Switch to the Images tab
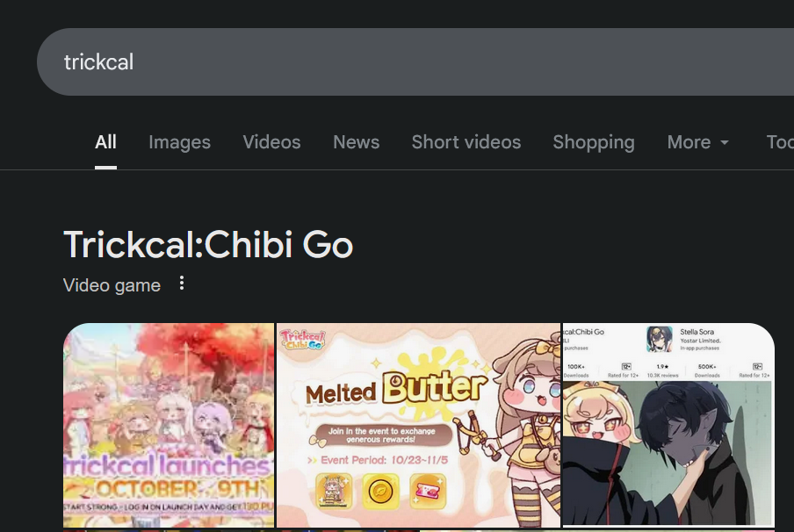Screen dimensions: 794x532 point(180,142)
